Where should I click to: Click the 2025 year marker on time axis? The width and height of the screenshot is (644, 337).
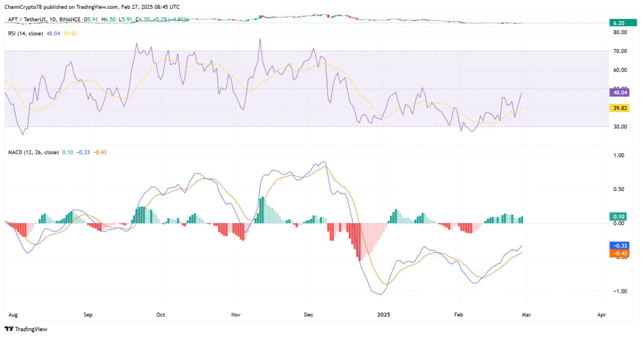tap(383, 313)
